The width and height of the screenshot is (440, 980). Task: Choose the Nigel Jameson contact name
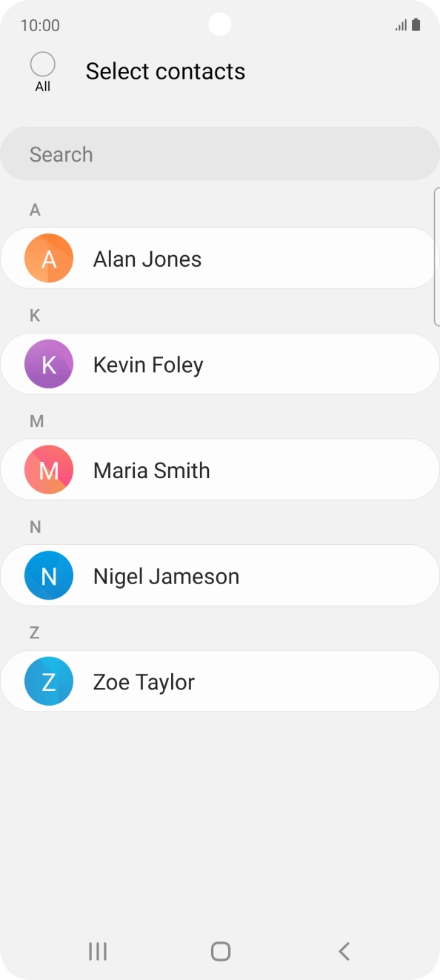tap(167, 577)
